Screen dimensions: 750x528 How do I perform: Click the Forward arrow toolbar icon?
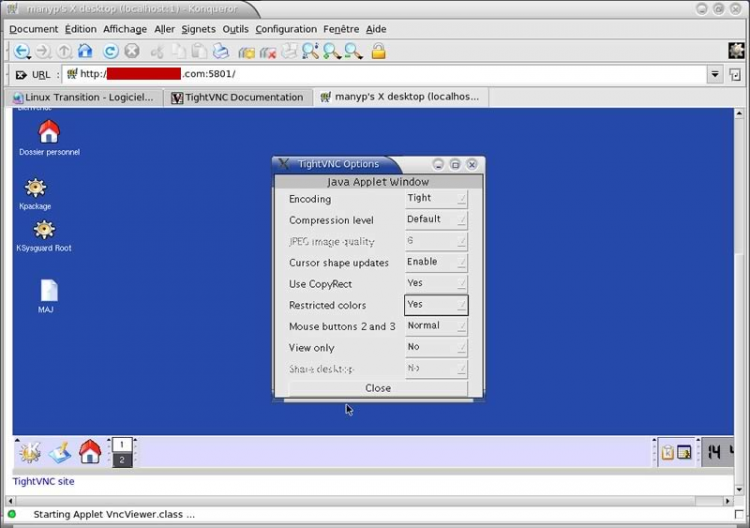point(44,51)
